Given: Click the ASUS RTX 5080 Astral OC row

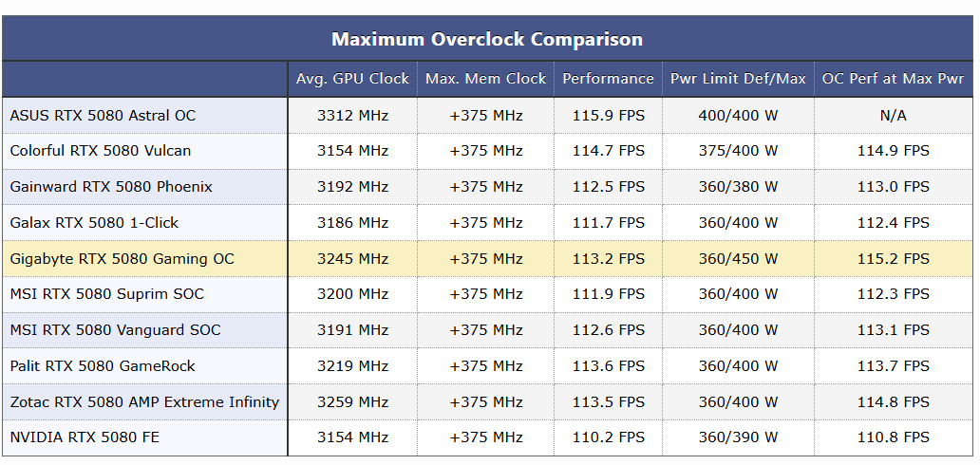Looking at the screenshot, I should 487,116.
